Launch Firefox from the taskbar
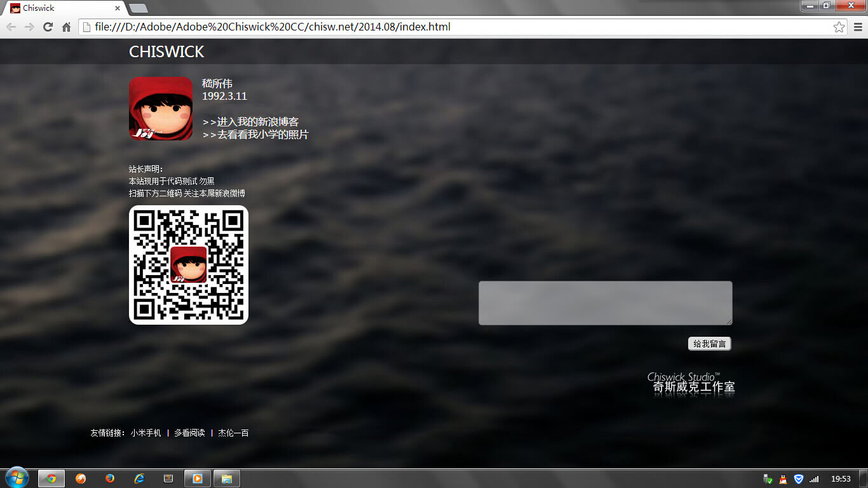The height and width of the screenshot is (488, 868). click(x=110, y=478)
